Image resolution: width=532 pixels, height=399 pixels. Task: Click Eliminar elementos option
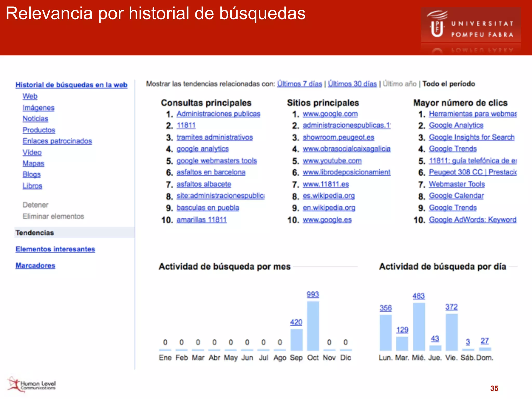(53, 216)
